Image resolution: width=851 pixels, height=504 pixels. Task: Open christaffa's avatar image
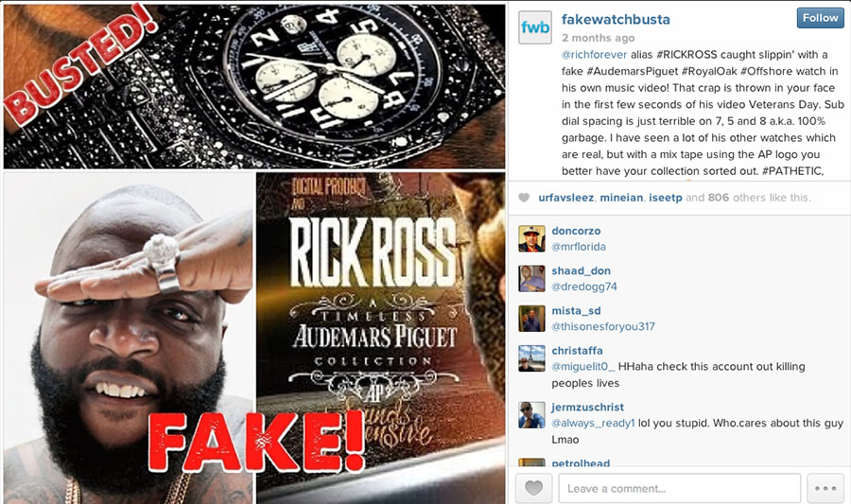[531, 358]
